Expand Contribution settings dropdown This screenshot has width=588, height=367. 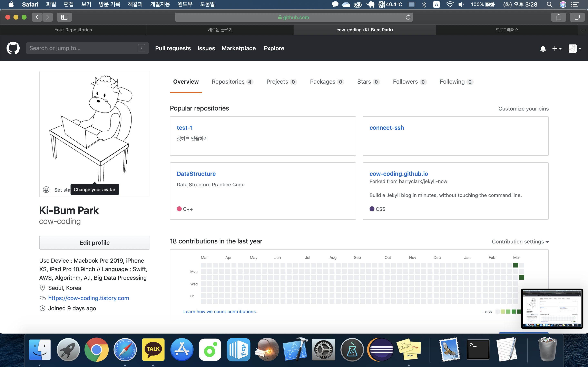click(x=520, y=242)
